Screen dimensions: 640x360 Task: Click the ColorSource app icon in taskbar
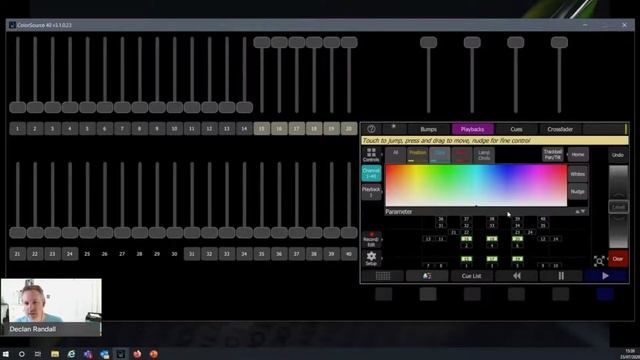[x=121, y=354]
